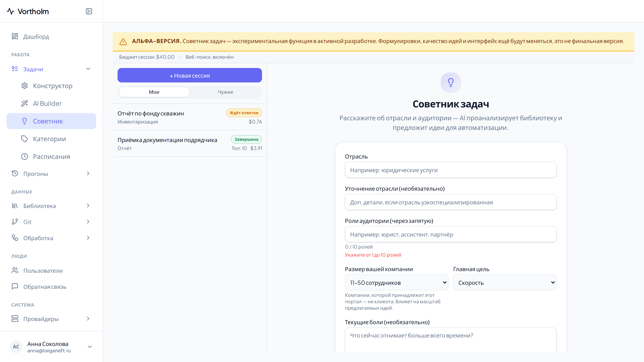Click the $0.76 session cost
Image resolution: width=644 pixels, height=362 pixels.
(255, 122)
